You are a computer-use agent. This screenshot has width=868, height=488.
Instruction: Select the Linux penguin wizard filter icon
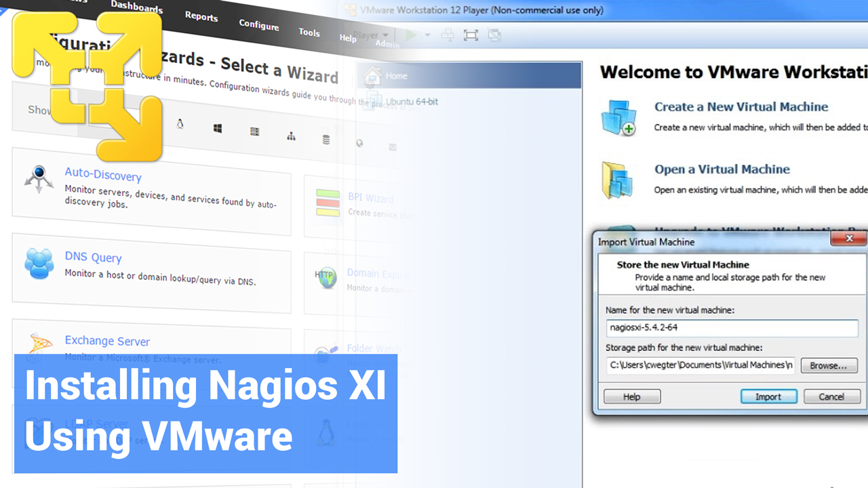click(180, 124)
